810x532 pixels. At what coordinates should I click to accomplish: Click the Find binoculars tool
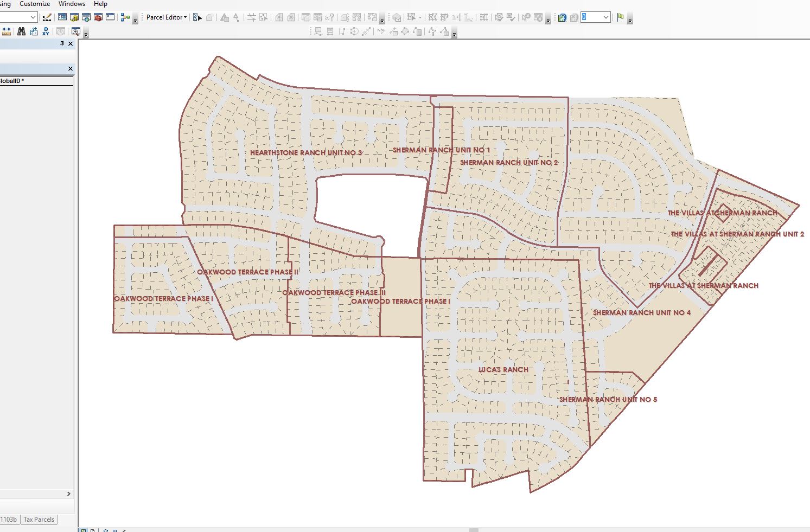(21, 31)
